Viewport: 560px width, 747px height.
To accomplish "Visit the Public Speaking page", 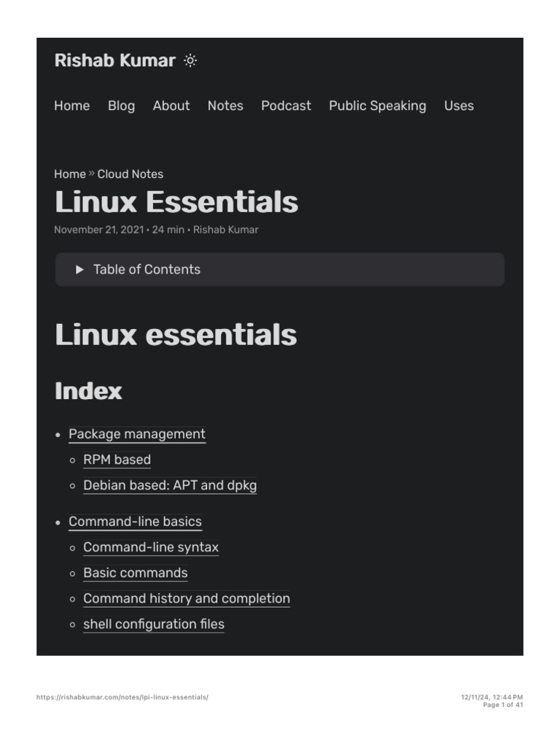I will (377, 106).
